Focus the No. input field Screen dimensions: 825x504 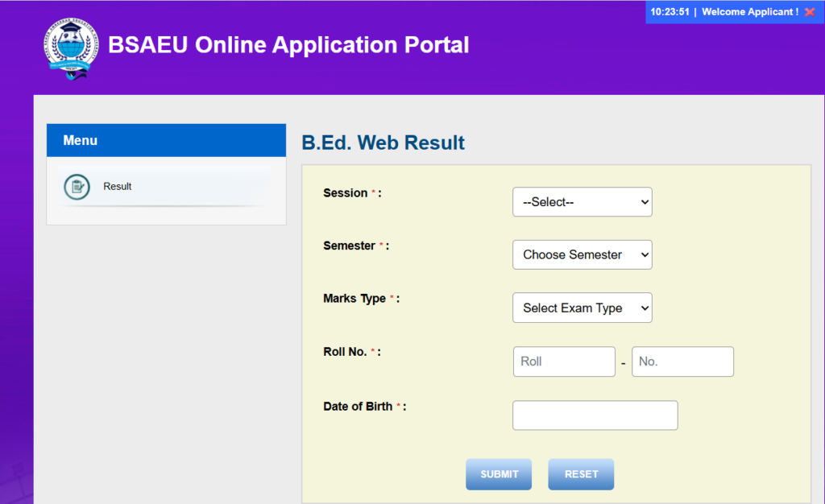click(682, 361)
